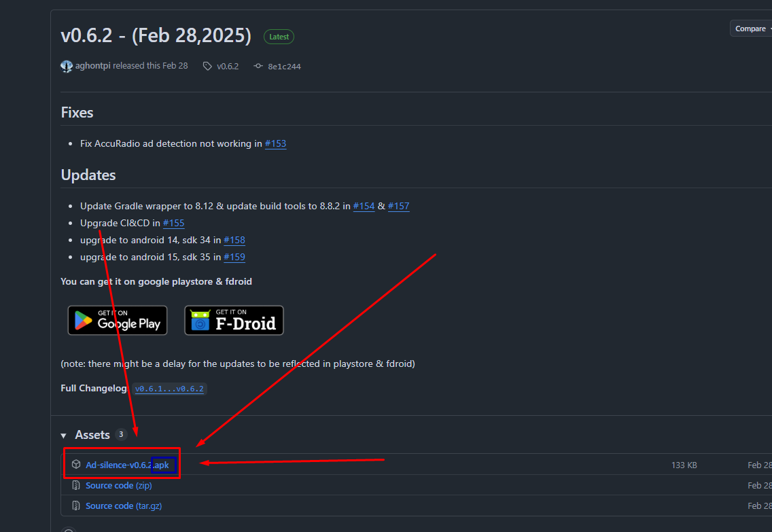This screenshot has height=532, width=772.
Task: Expand the Compare button chevron
Action: (769, 29)
